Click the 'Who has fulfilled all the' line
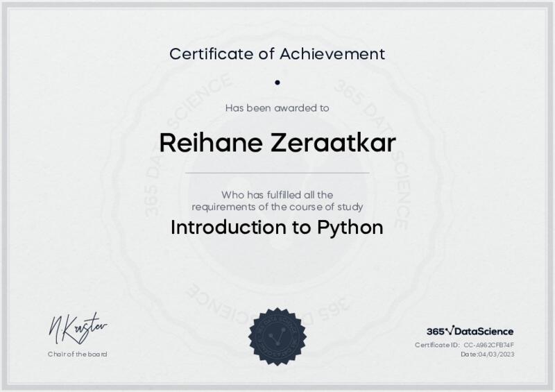This screenshot has height=392, width=555. tap(277, 195)
